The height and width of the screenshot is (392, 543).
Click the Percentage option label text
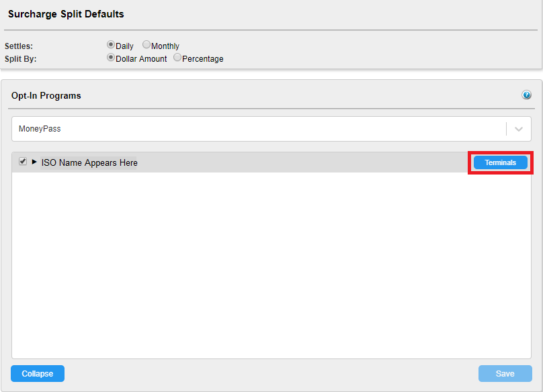pos(202,59)
